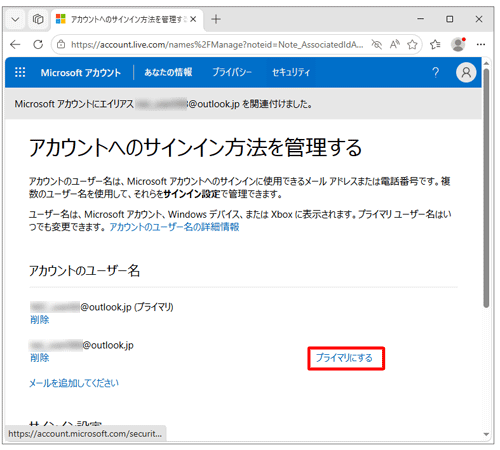Screen dimensions: 500x450
Task: Click the scrollbar down arrow
Action: tap(486, 434)
